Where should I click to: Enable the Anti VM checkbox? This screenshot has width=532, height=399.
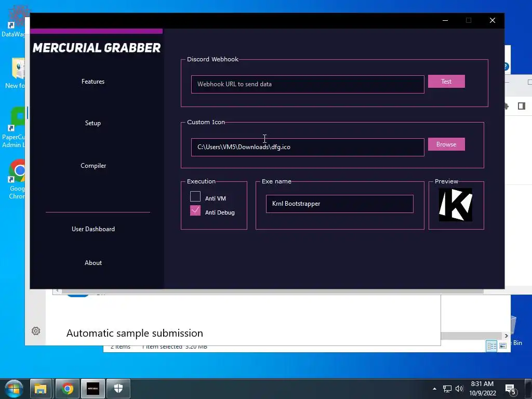click(x=195, y=196)
